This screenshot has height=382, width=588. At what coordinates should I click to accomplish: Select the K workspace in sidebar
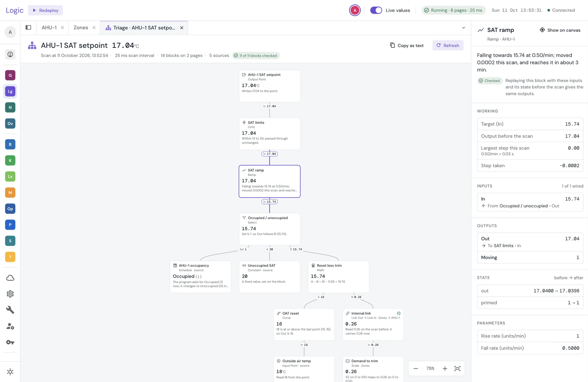(10, 160)
